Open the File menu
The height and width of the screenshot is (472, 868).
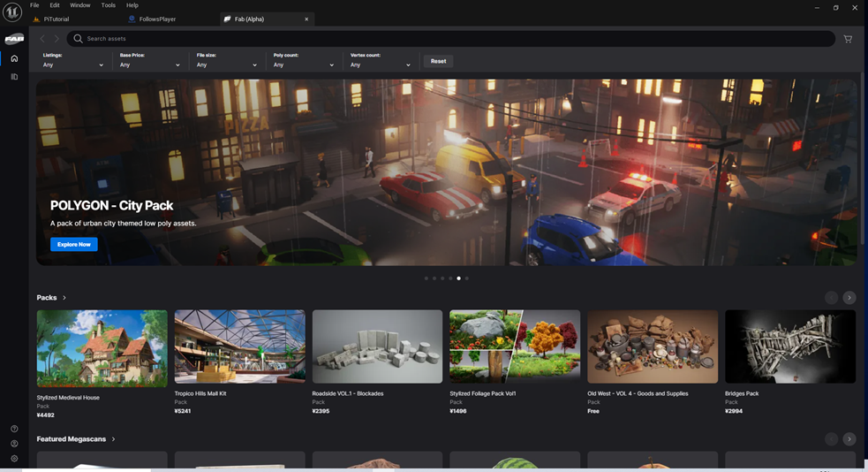(34, 5)
